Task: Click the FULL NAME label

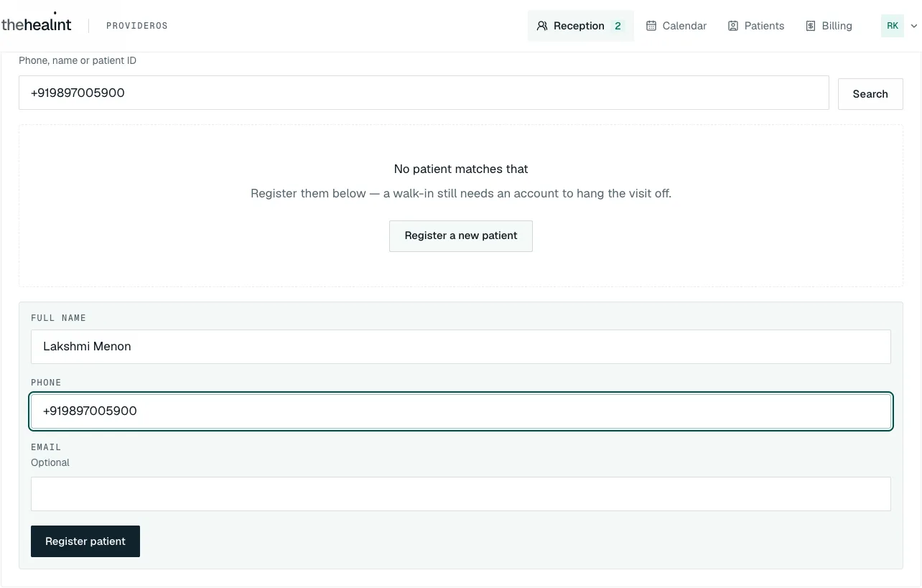Action: pyautogui.click(x=59, y=318)
